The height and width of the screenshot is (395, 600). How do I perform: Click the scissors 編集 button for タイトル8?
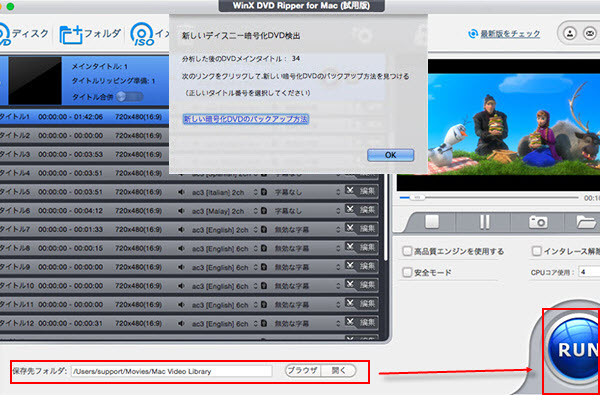coord(361,247)
